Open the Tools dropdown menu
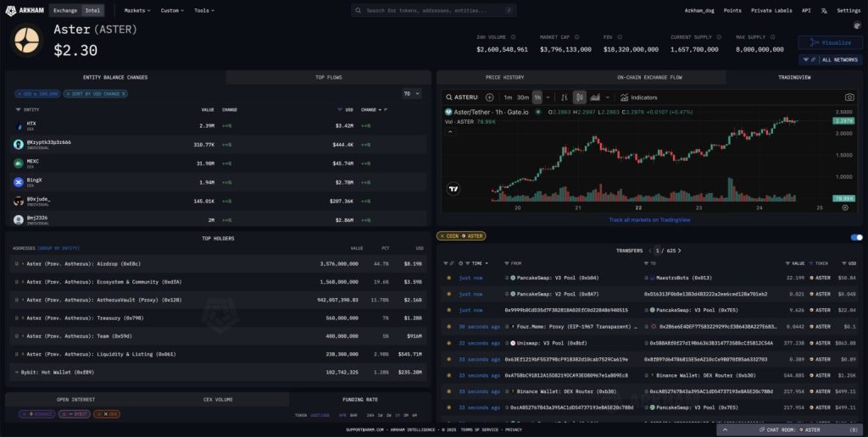Screen dimensions: 868x437 [x=203, y=10]
